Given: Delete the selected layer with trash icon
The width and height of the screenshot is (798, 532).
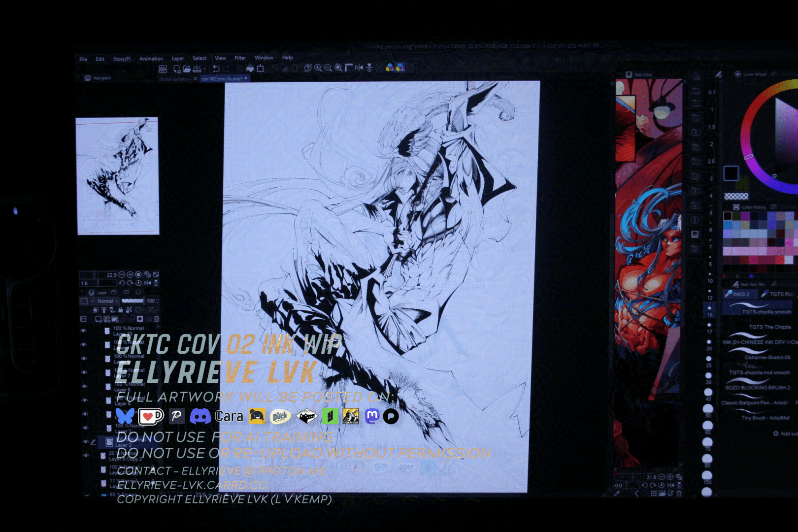Looking at the screenshot, I should point(157,319).
